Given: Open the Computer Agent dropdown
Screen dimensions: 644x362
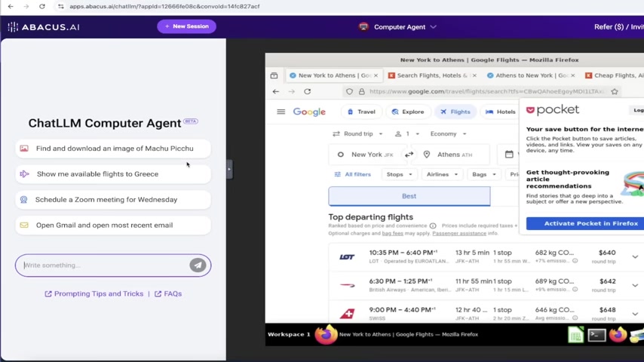Looking at the screenshot, I should [x=397, y=27].
